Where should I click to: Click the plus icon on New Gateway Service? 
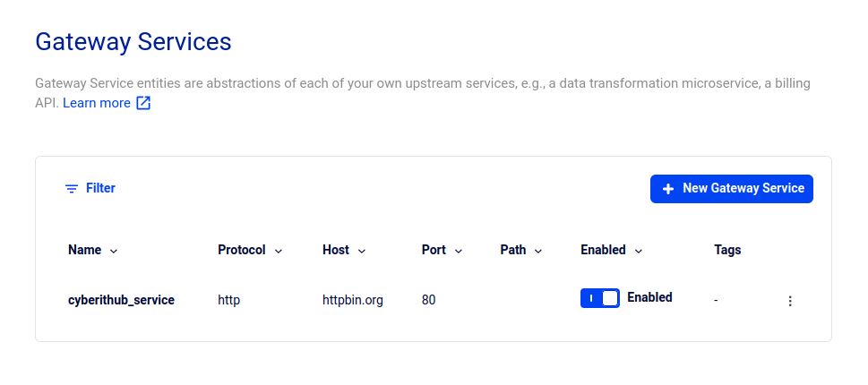point(667,189)
